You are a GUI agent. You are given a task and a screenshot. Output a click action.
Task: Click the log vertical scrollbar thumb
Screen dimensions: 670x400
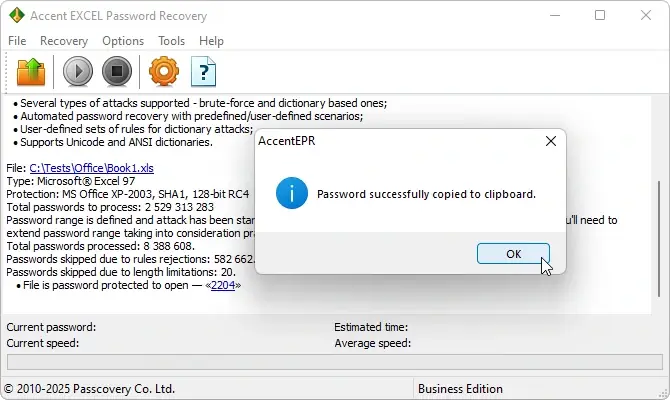click(x=658, y=238)
